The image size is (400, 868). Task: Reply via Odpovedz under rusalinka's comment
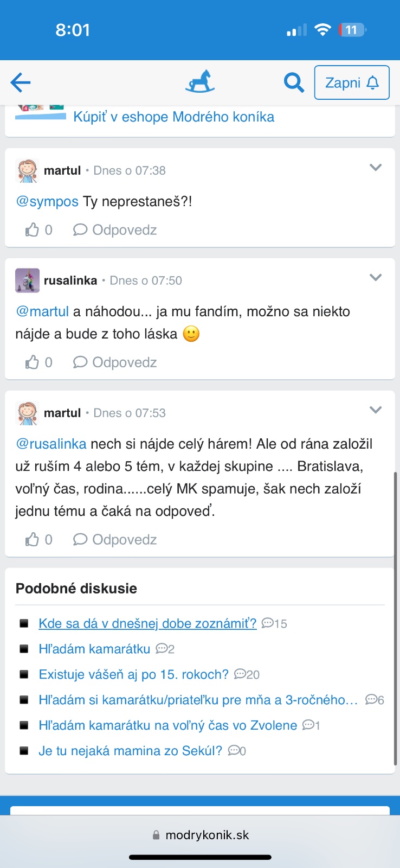click(x=115, y=362)
